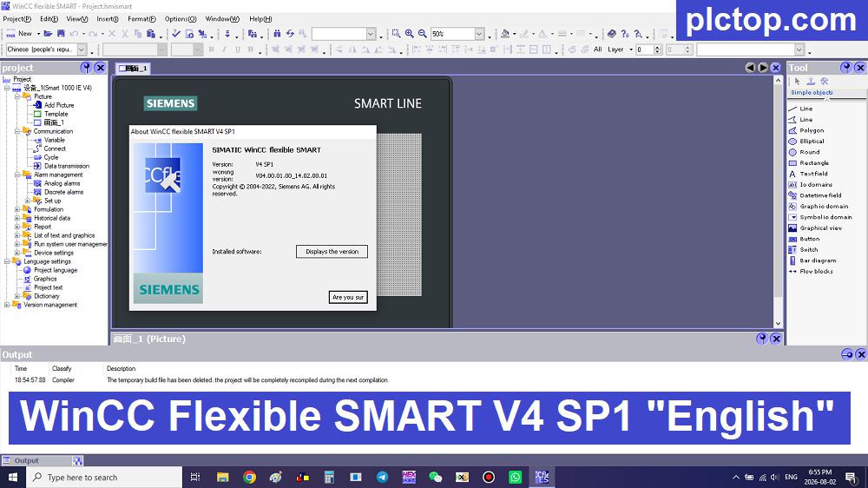Open the Insert menu

108,19
